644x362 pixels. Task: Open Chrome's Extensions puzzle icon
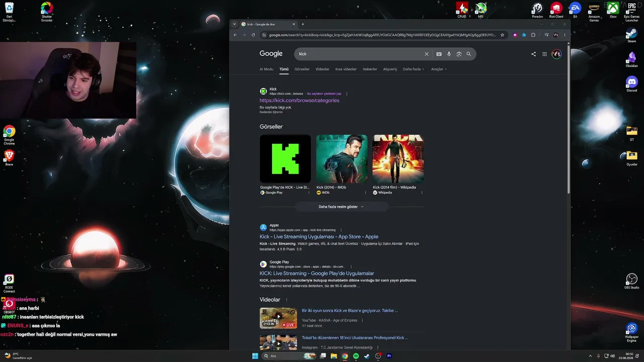(533, 35)
